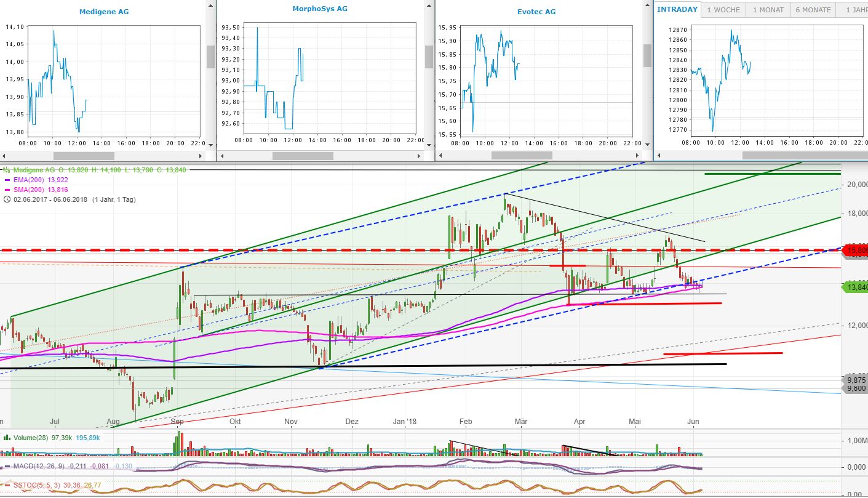
Task: Switch to the 6 MONATE tab
Action: click(x=813, y=9)
